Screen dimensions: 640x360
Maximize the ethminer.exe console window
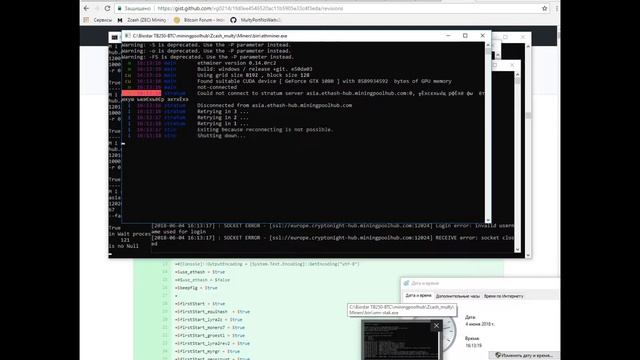point(465,36)
